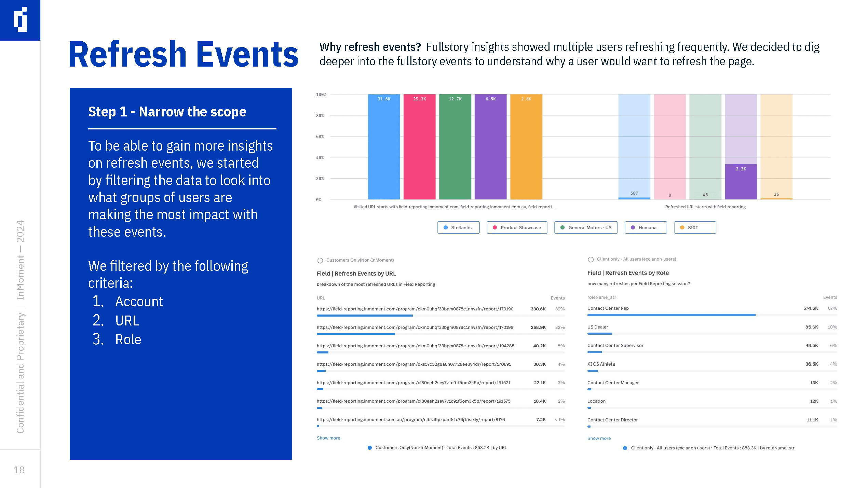
Task: Click the purple 2.3K refreshed URL bar segment
Action: (741, 182)
